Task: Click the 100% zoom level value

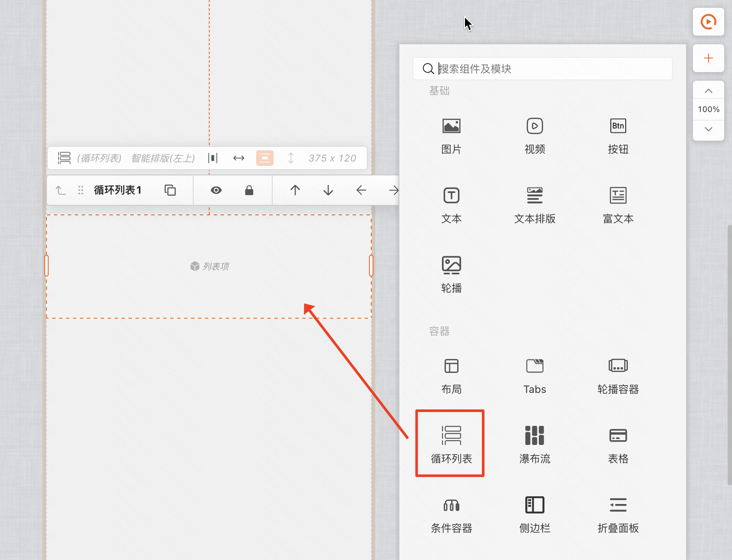Action: [708, 109]
